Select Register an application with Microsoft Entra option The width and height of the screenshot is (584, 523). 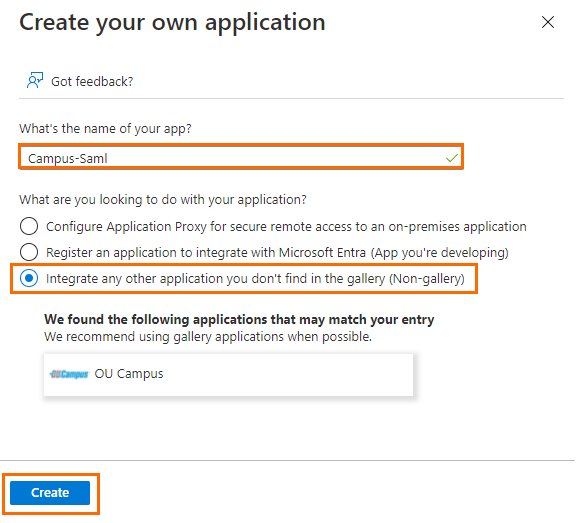click(29, 253)
